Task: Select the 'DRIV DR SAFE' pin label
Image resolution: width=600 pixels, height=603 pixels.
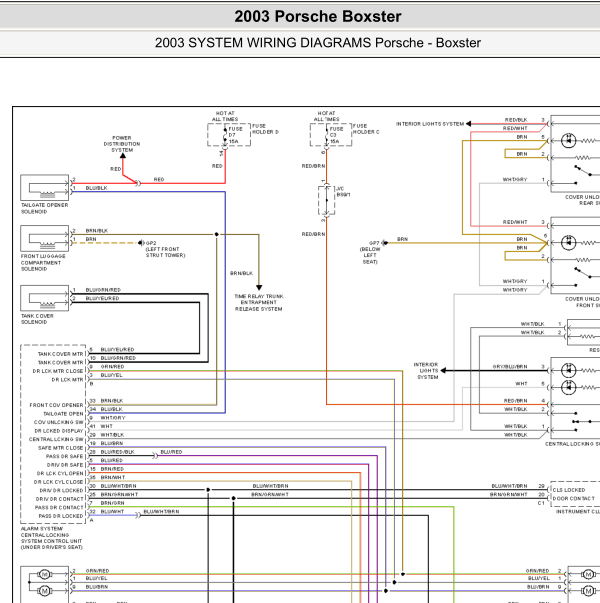Action: 65,465
